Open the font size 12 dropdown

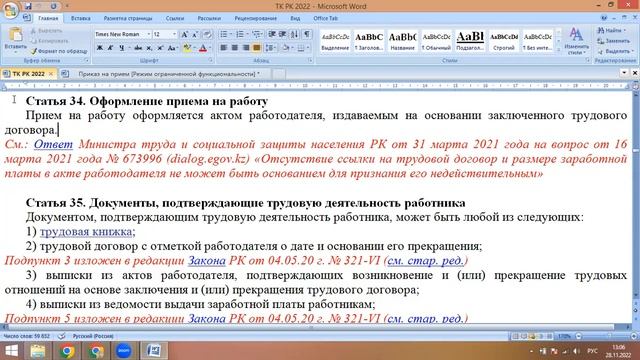174,34
